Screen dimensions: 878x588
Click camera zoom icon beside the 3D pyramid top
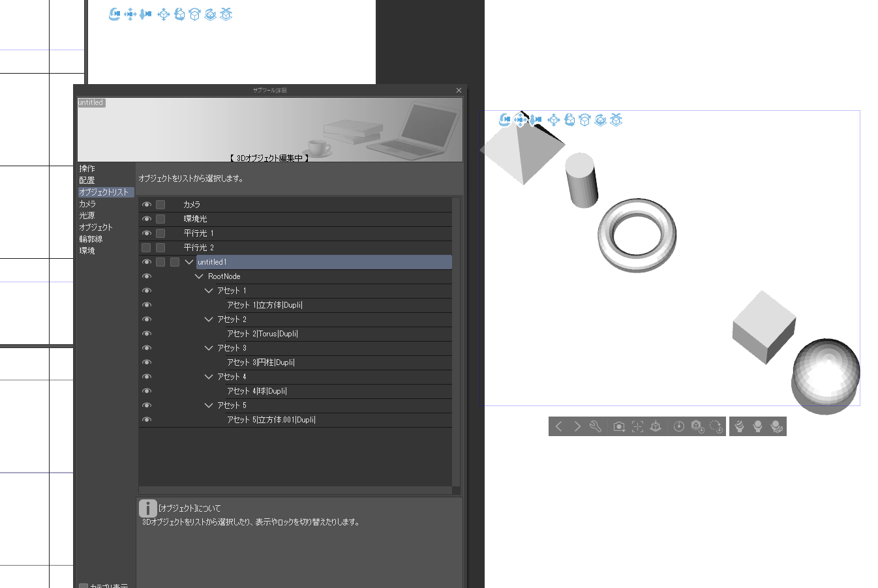536,119
